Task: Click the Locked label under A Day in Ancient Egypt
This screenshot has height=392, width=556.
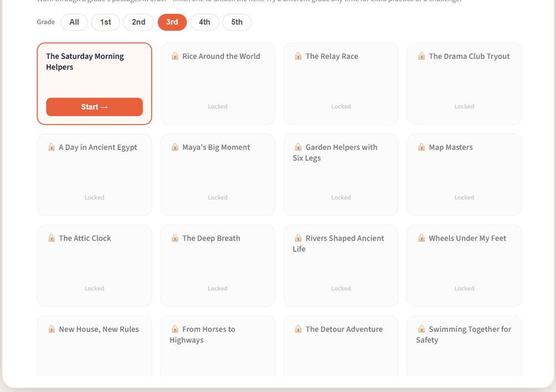Action: click(94, 197)
